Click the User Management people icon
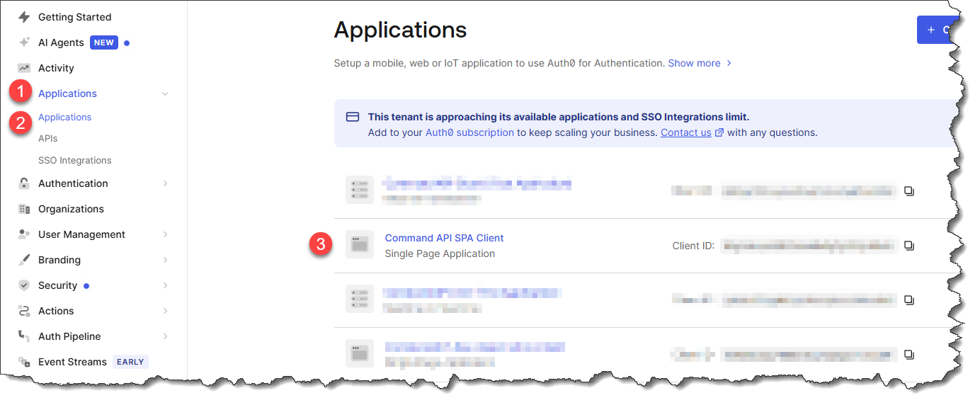The height and width of the screenshot is (405, 980). [24, 234]
